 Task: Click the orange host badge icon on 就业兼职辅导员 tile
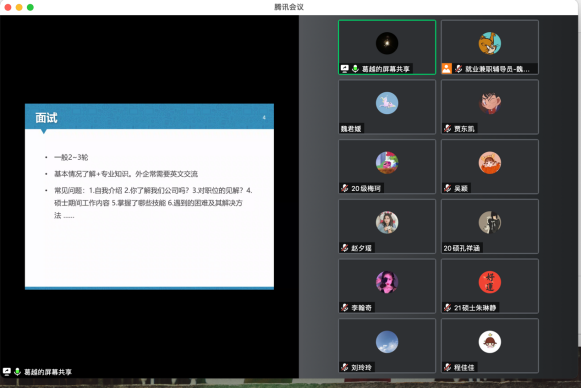tap(446, 69)
